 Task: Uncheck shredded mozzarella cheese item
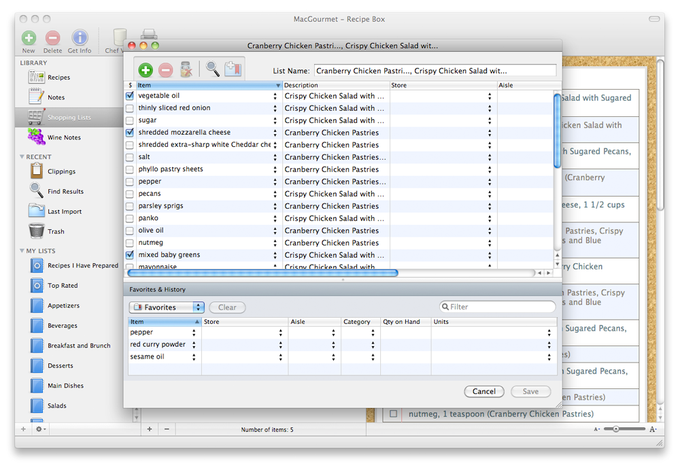[x=129, y=132]
